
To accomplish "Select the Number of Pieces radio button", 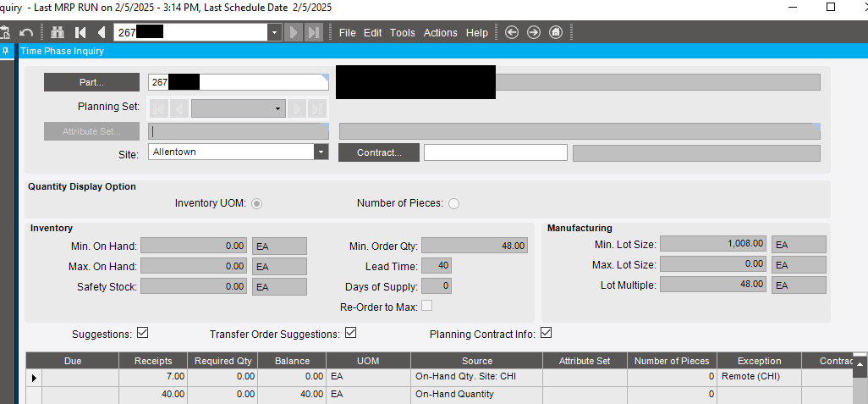I will (x=454, y=203).
